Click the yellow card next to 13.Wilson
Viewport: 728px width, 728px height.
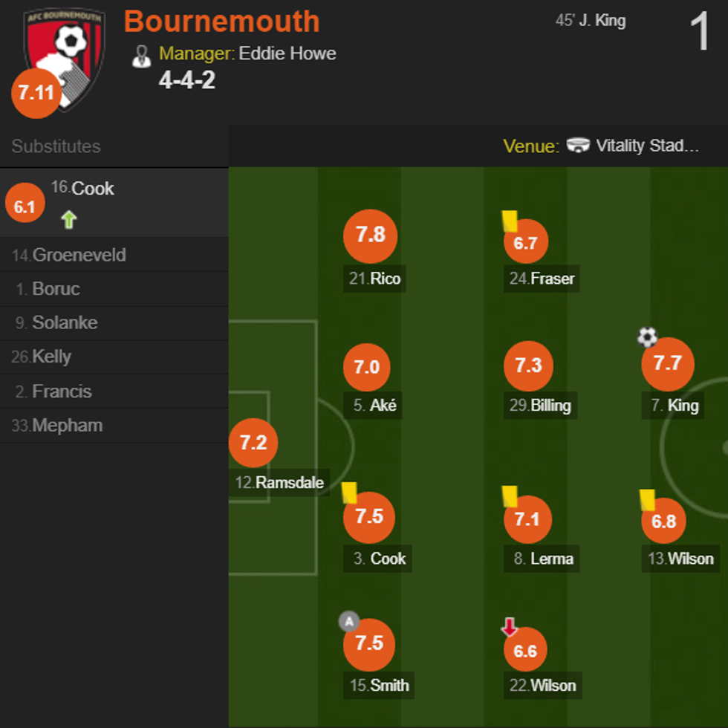[647, 499]
